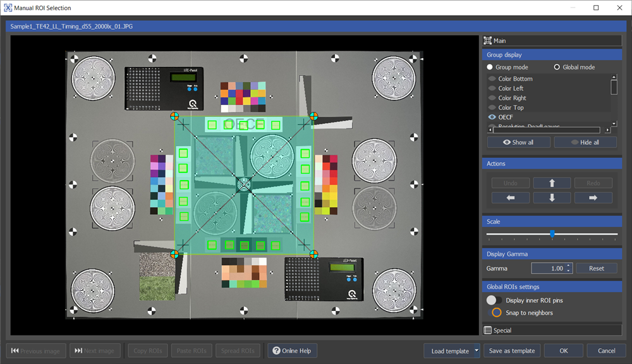Toggle visibility eye for Color Right
This screenshot has height=364, width=632.
(492, 98)
